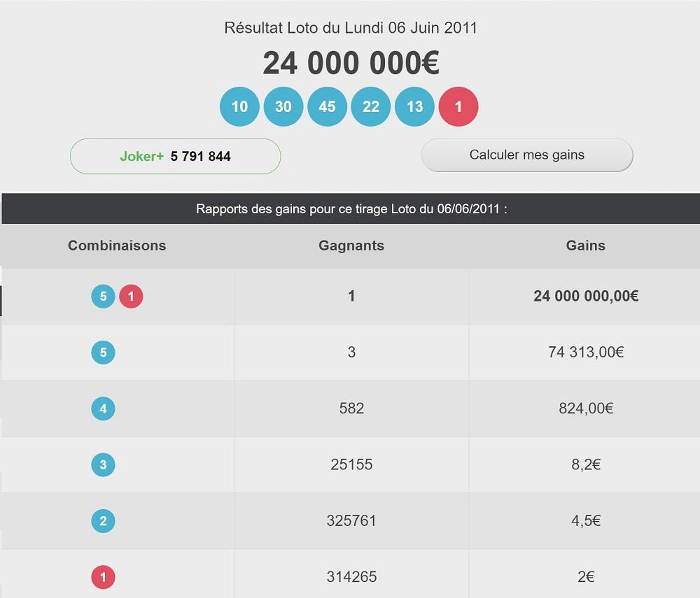Viewport: 700px width, 598px height.
Task: Select the blue ball number 45
Action: (327, 107)
